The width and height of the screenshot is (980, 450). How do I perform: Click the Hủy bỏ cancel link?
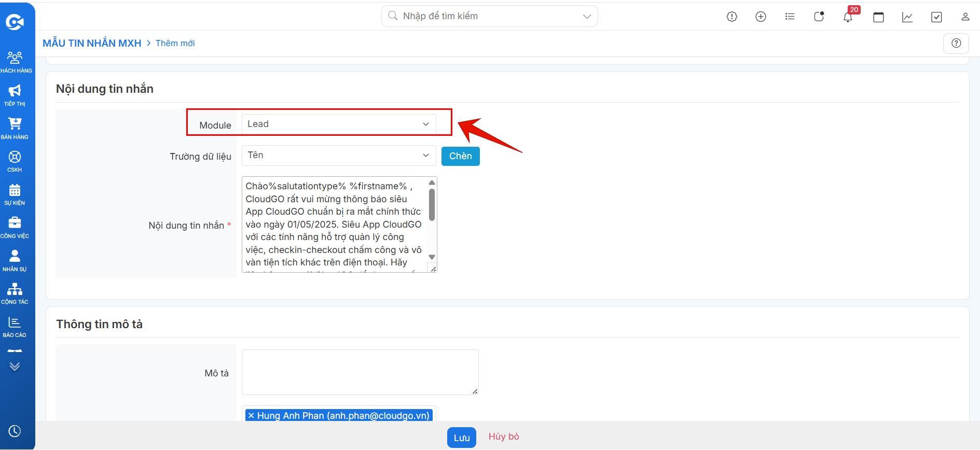click(504, 437)
